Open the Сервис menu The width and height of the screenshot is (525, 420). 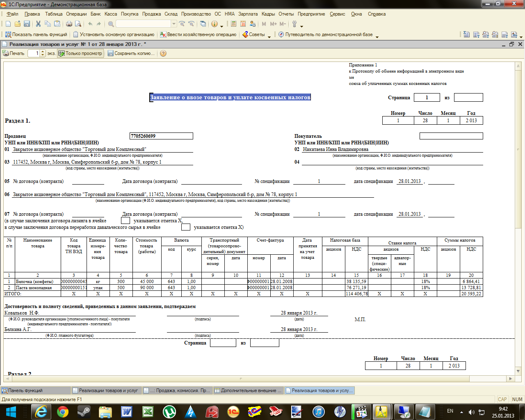click(338, 14)
